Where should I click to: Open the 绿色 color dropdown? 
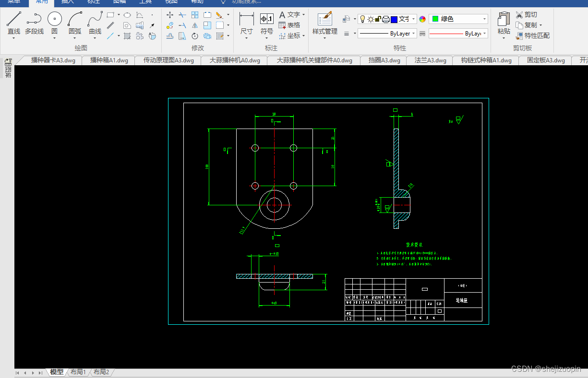[484, 19]
